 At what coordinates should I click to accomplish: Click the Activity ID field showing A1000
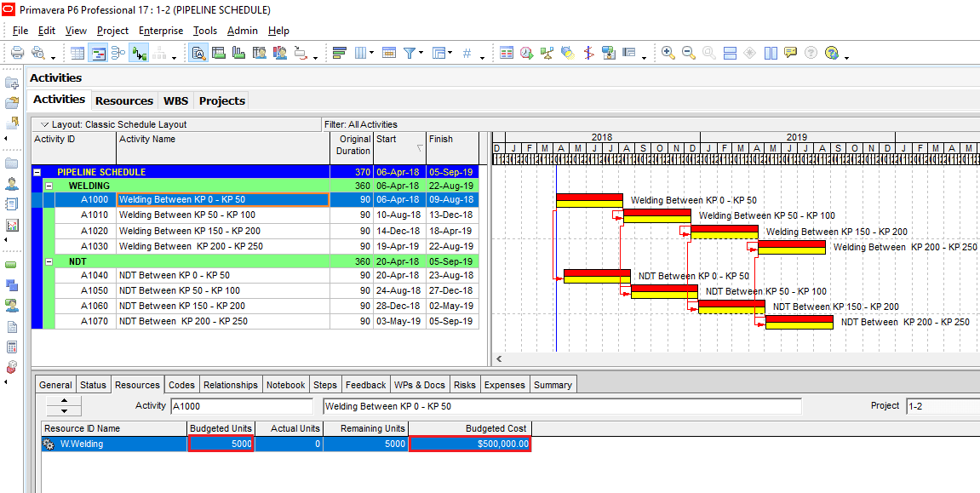241,406
